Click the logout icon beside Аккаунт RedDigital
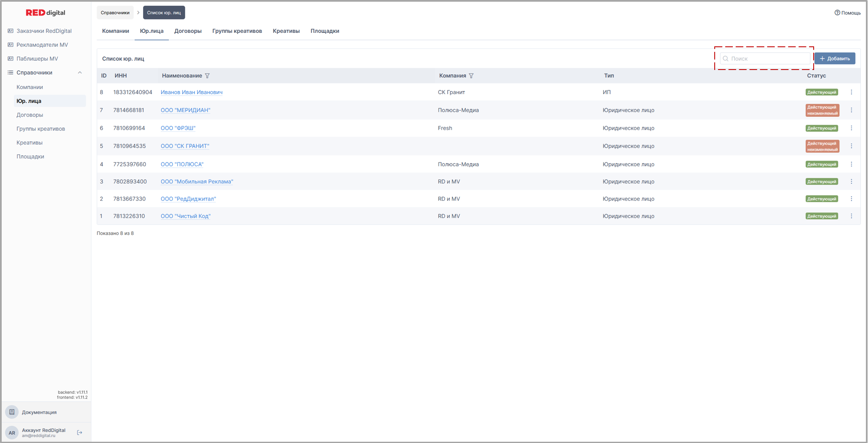The height and width of the screenshot is (443, 868). (x=80, y=432)
